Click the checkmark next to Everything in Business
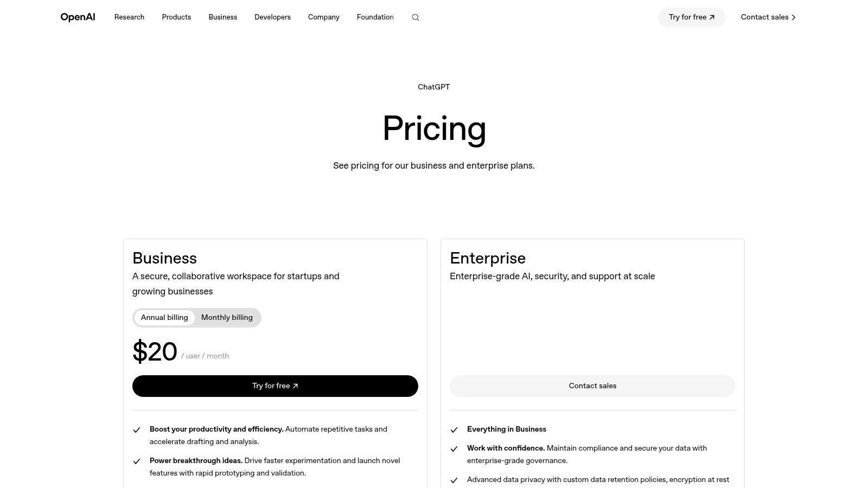The height and width of the screenshot is (488, 868). pyautogui.click(x=454, y=429)
